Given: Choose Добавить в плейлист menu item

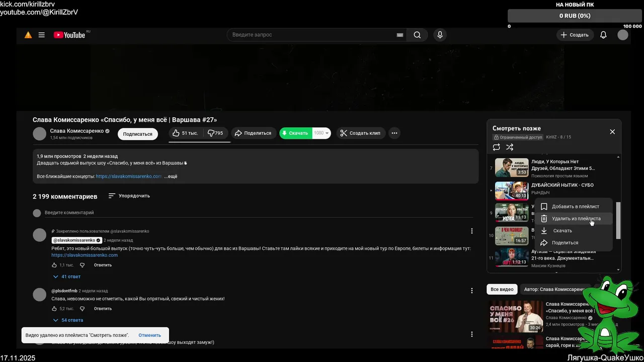Looking at the screenshot, I should pos(574,207).
